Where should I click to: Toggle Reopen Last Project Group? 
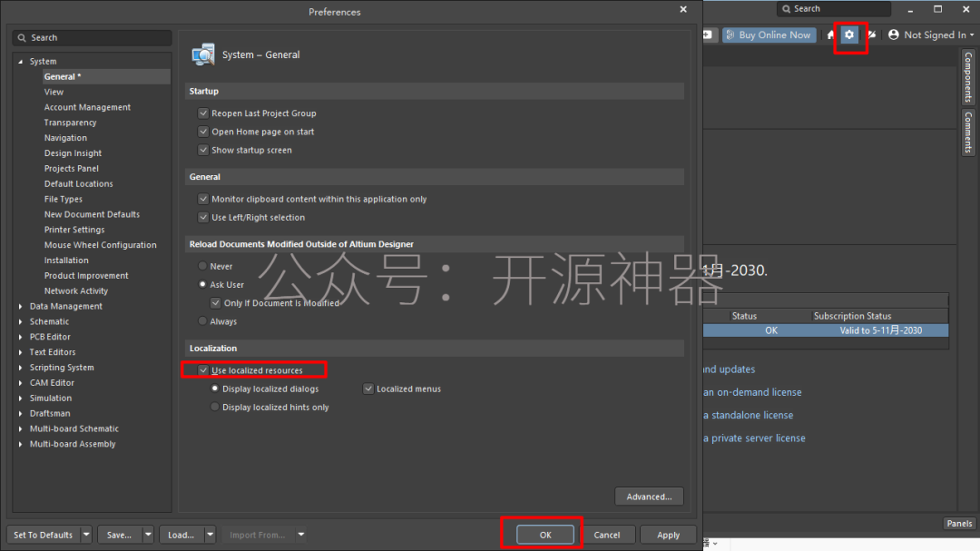203,113
